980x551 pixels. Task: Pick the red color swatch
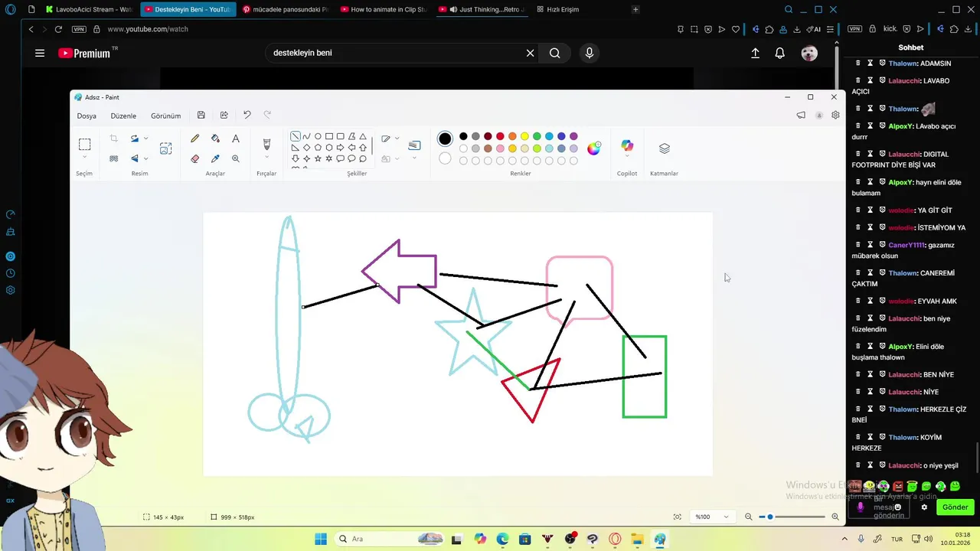click(x=500, y=136)
